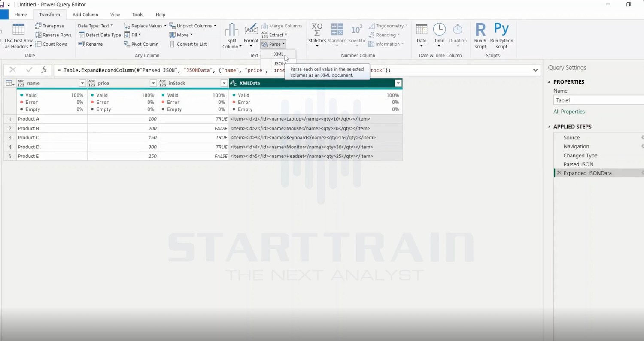Viewport: 644px width, 341px height.
Task: Switch to the Home ribbon tab
Action: click(21, 15)
